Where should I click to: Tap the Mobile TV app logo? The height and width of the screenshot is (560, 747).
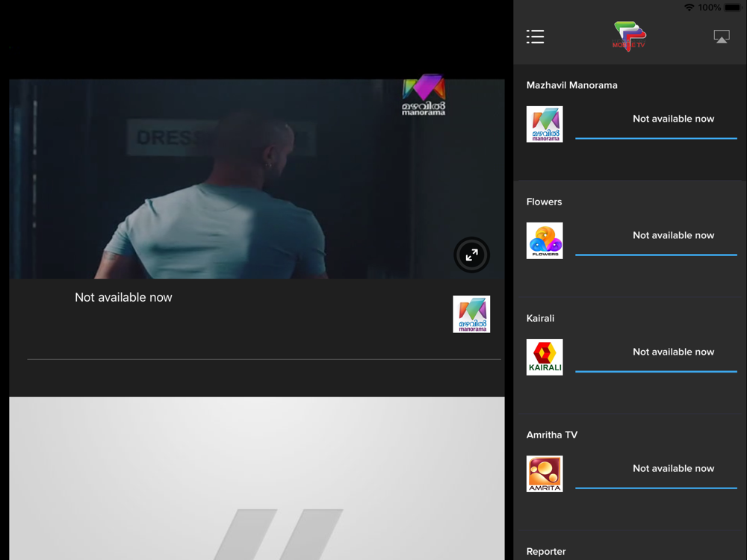tap(629, 36)
